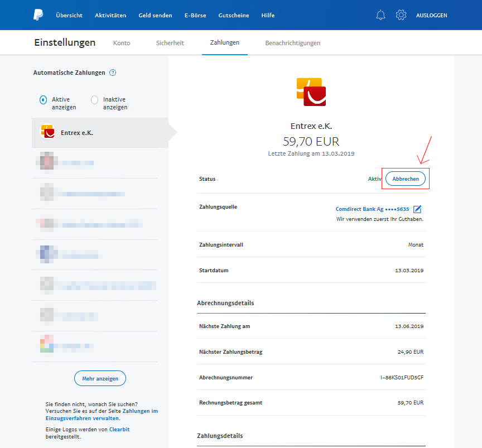482x448 pixels.
Task: Open the Aktivitäten menu item
Action: [x=110, y=15]
